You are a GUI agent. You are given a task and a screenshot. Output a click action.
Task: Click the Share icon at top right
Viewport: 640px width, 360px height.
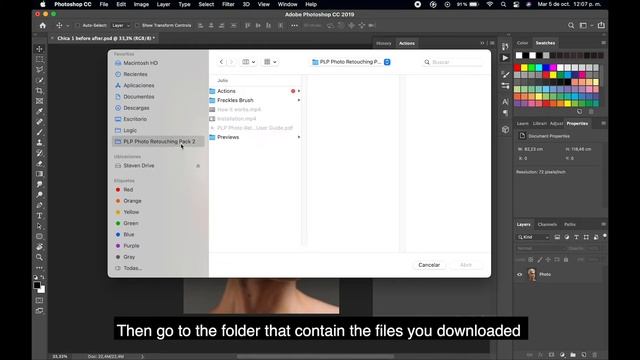pos(601,25)
